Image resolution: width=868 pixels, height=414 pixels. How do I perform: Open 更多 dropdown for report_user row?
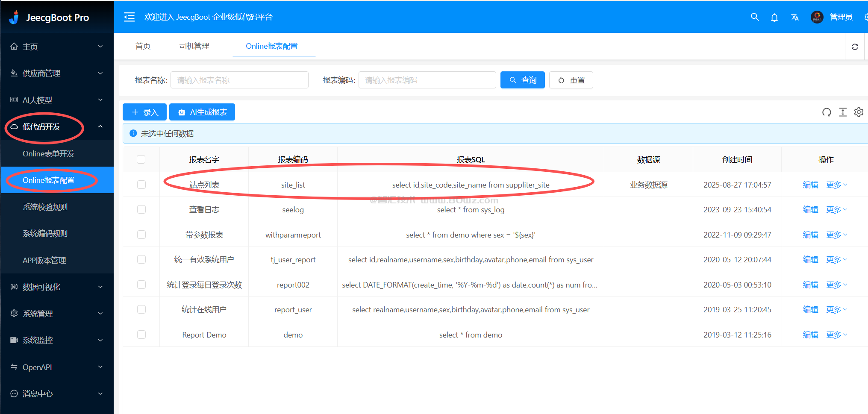[836, 309]
